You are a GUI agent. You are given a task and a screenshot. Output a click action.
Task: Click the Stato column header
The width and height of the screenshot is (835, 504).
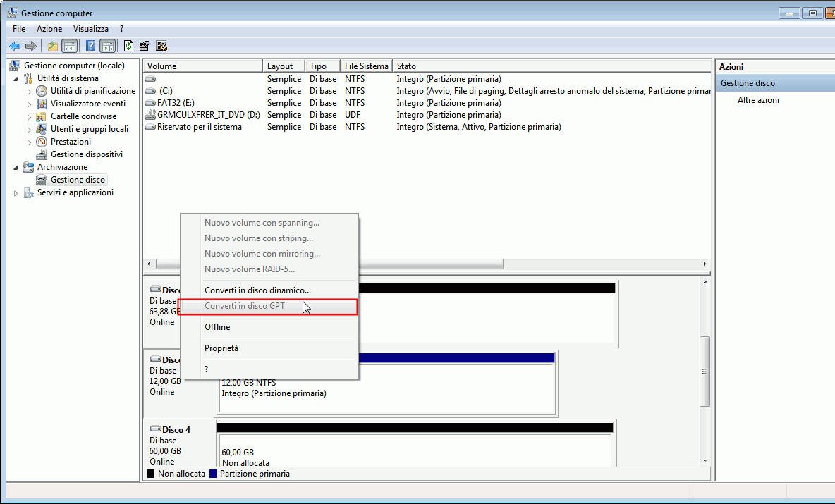[x=552, y=66]
